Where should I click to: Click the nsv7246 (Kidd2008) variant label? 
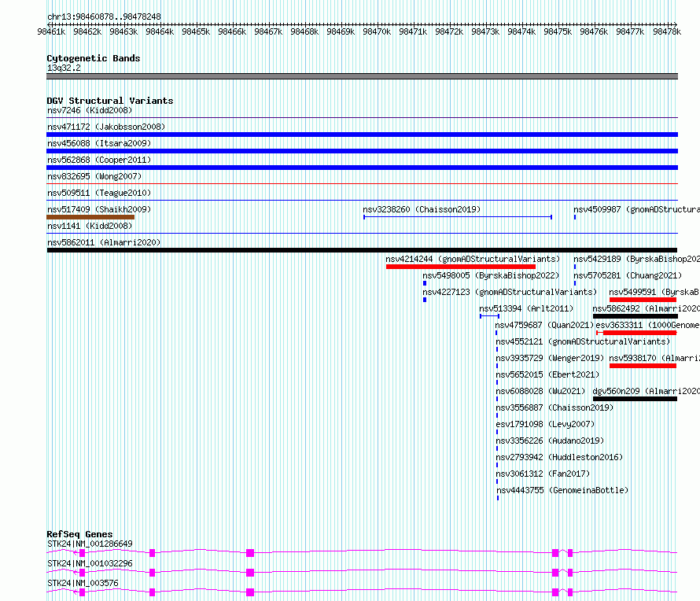point(90,111)
